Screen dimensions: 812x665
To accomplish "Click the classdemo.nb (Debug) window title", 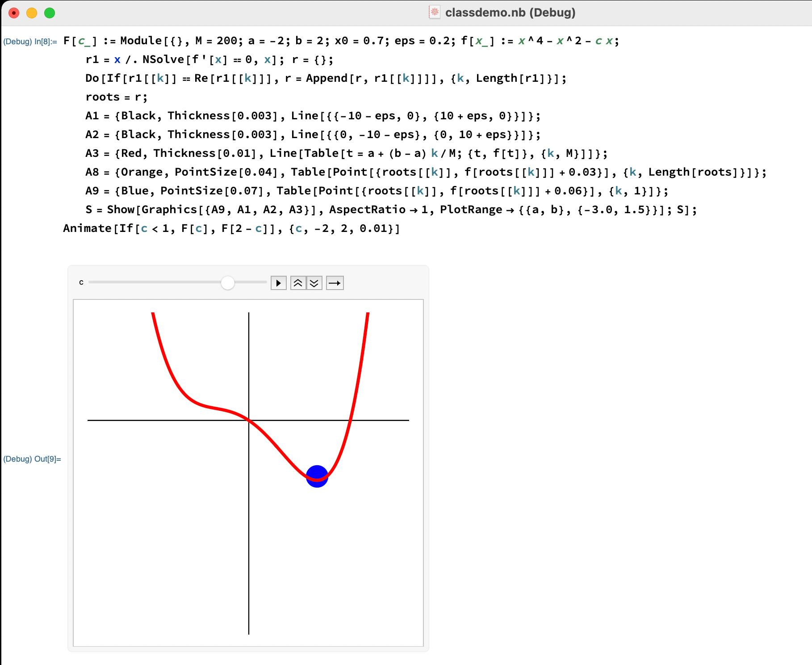I will pos(510,13).
